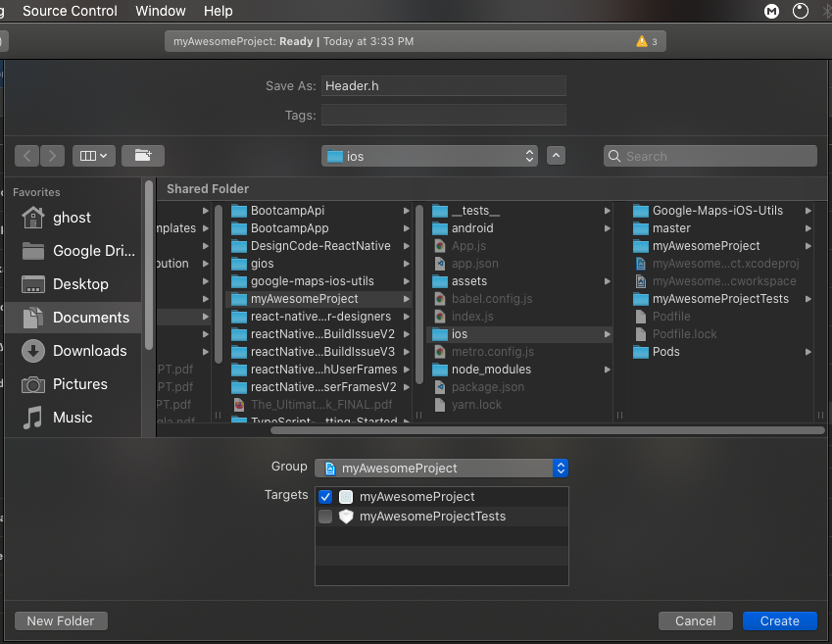The width and height of the screenshot is (832, 644).
Task: Expand arrow beside the ios folder
Action: click(607, 334)
